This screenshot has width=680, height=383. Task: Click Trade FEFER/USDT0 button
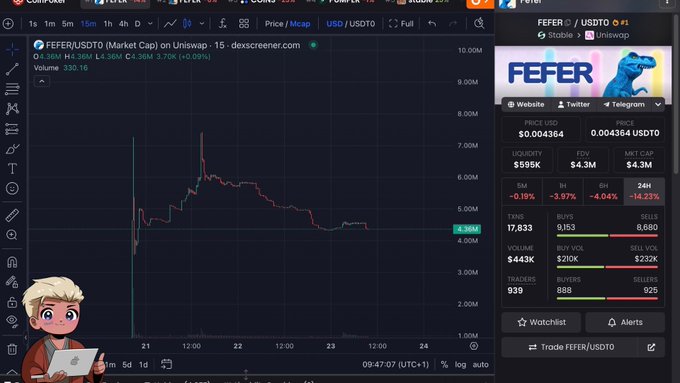coord(570,347)
